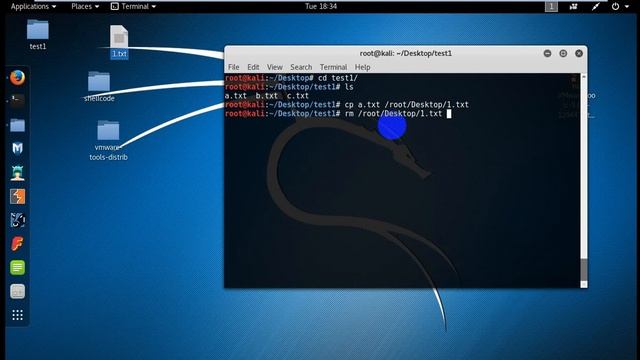Open the workspace 1 indicator
This screenshot has height=360, width=640.
(x=551, y=6)
